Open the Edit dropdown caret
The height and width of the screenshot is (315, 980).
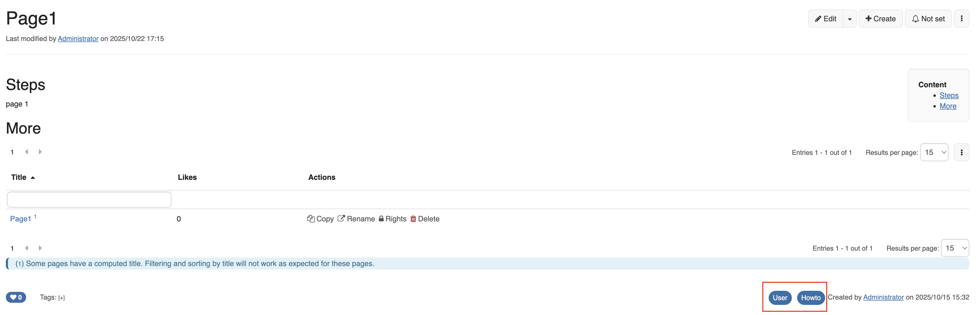click(x=850, y=19)
